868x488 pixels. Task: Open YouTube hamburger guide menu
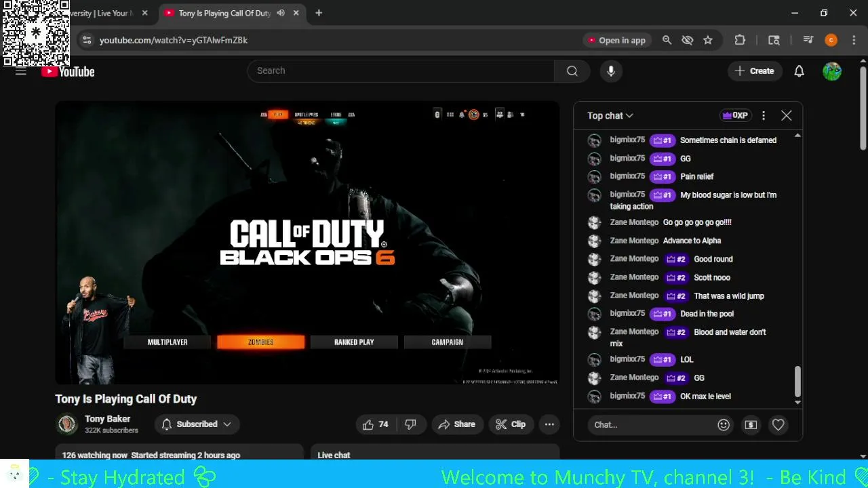[21, 71]
